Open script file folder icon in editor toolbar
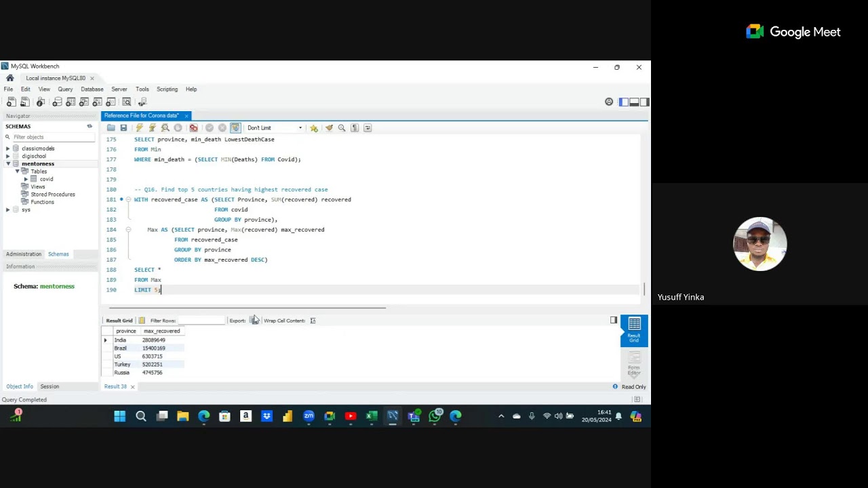 pos(111,127)
